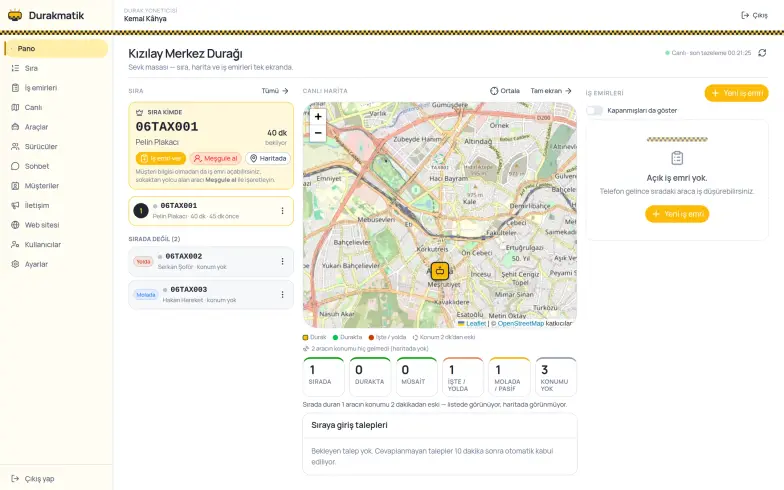Click the crown icon beside SIRA KİMDE
Viewport: 784px width, 490px height.
click(140, 112)
